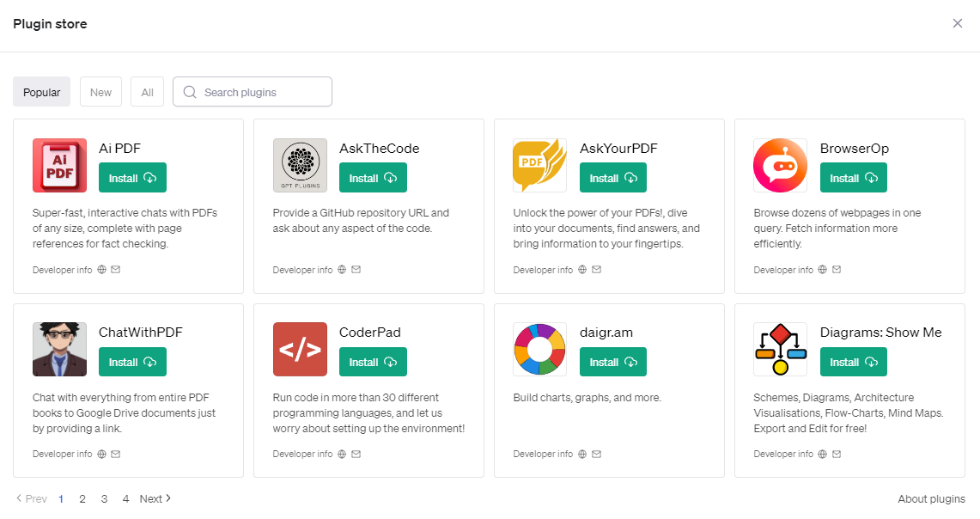This screenshot has width=980, height=519.
Task: Click the Diagrams: Show Me flowchart logo
Action: point(780,349)
